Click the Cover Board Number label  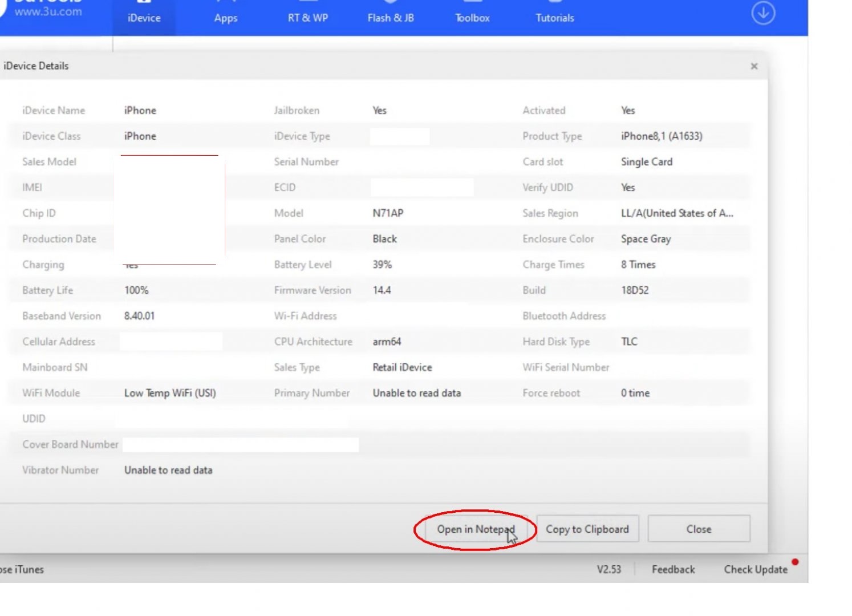[70, 444]
